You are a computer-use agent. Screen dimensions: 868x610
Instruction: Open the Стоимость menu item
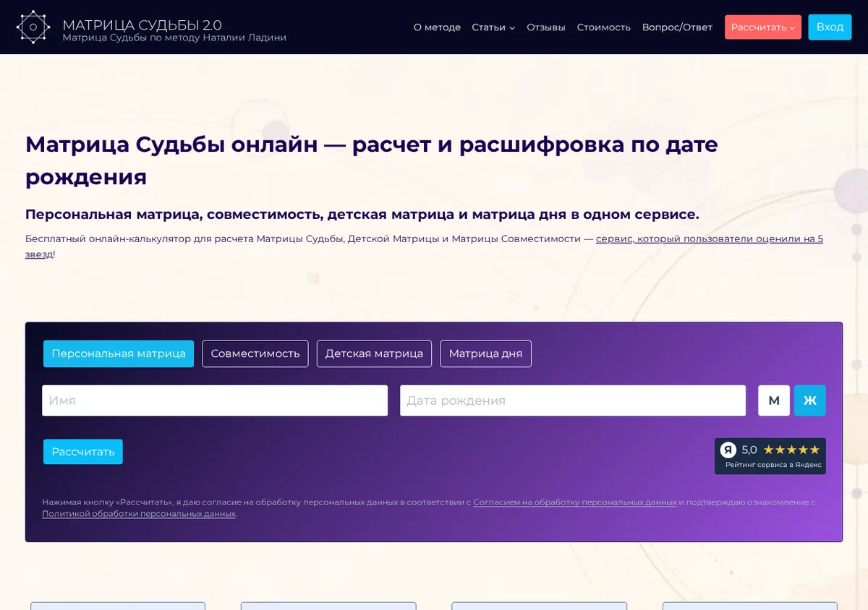click(x=604, y=27)
